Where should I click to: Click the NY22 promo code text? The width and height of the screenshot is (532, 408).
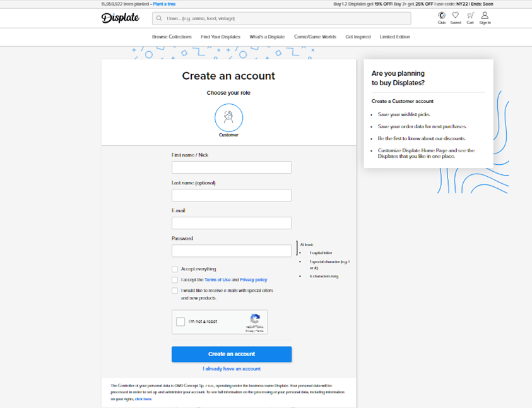coord(462,4)
